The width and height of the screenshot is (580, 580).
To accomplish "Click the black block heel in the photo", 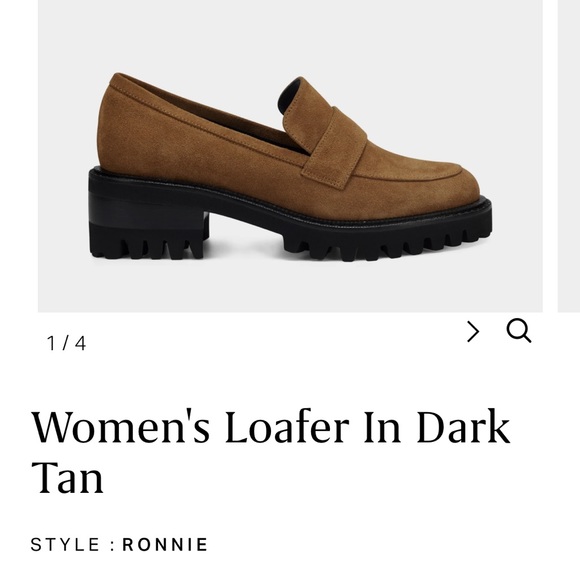I will 148,215.
